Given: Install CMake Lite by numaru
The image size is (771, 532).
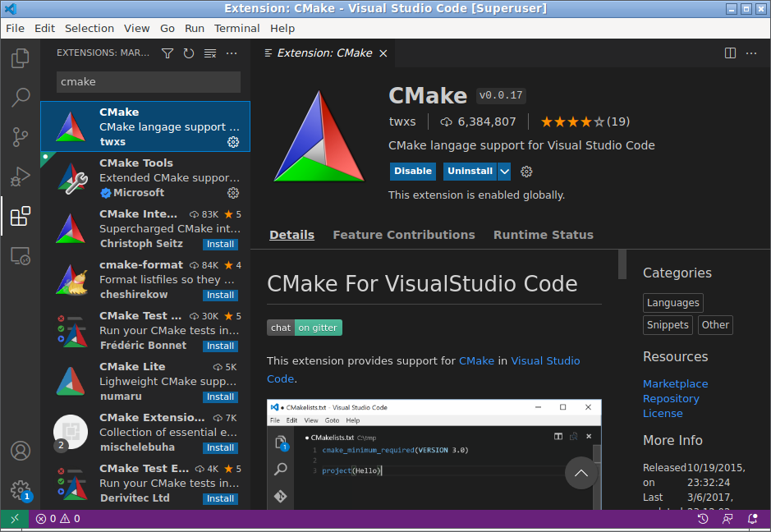Looking at the screenshot, I should click(x=220, y=397).
